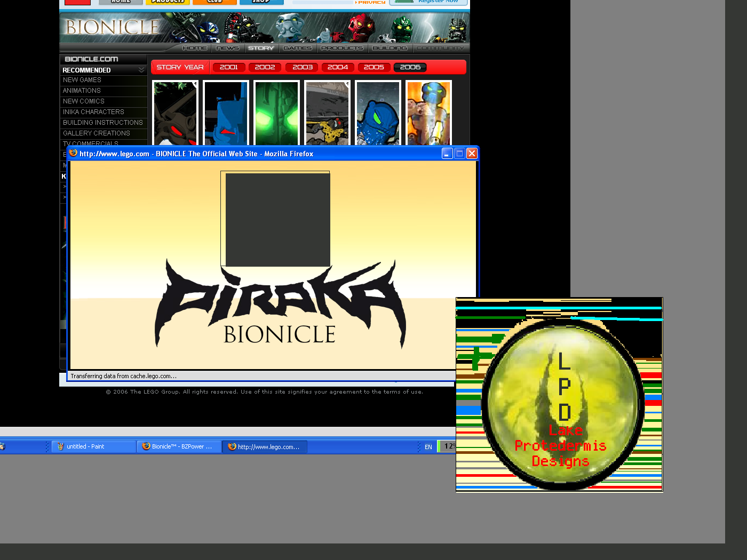Click the LPD Lake Protodermis Designs logo
Viewport: 747px width, 560px height.
(x=563, y=404)
